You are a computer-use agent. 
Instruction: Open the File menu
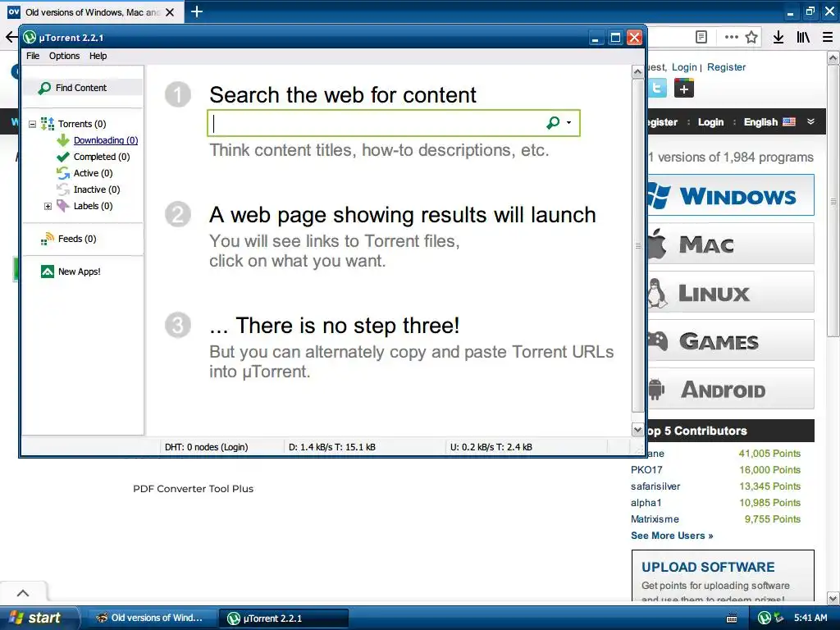click(33, 56)
